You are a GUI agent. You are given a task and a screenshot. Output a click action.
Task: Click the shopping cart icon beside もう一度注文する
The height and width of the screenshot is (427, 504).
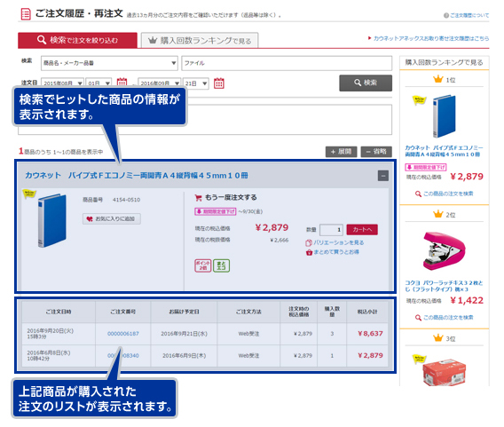point(199,198)
